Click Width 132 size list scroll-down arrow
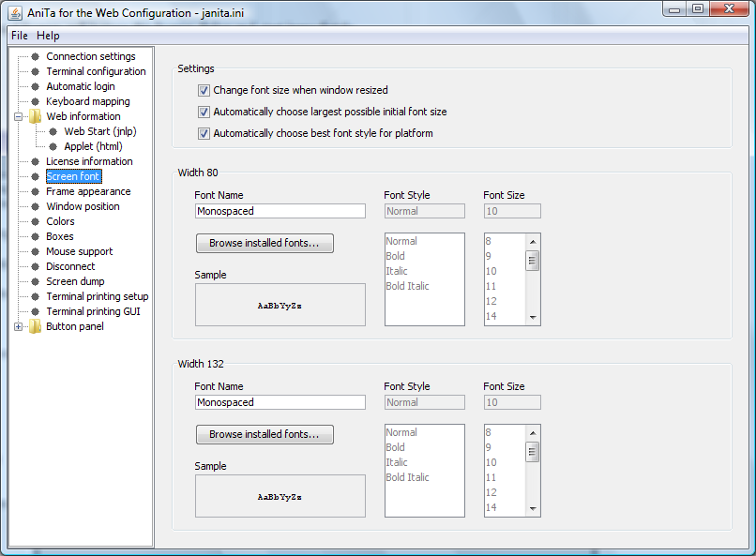 [x=533, y=509]
